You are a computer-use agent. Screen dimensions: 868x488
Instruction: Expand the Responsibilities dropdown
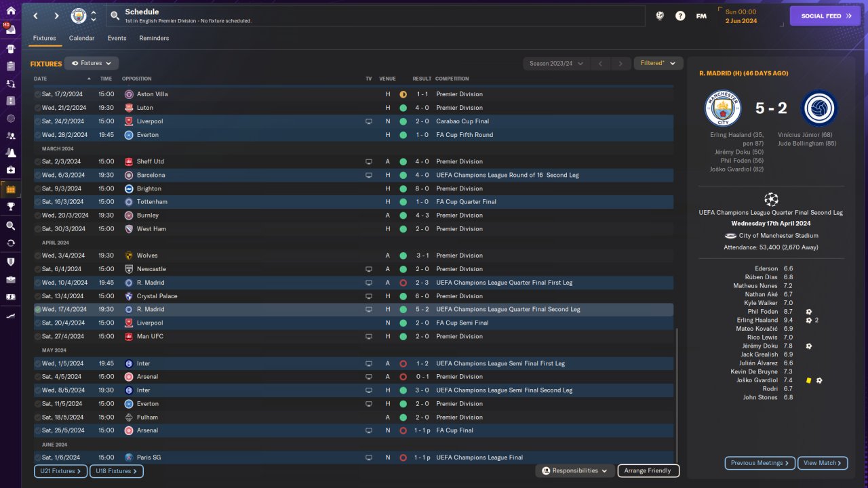(x=575, y=470)
